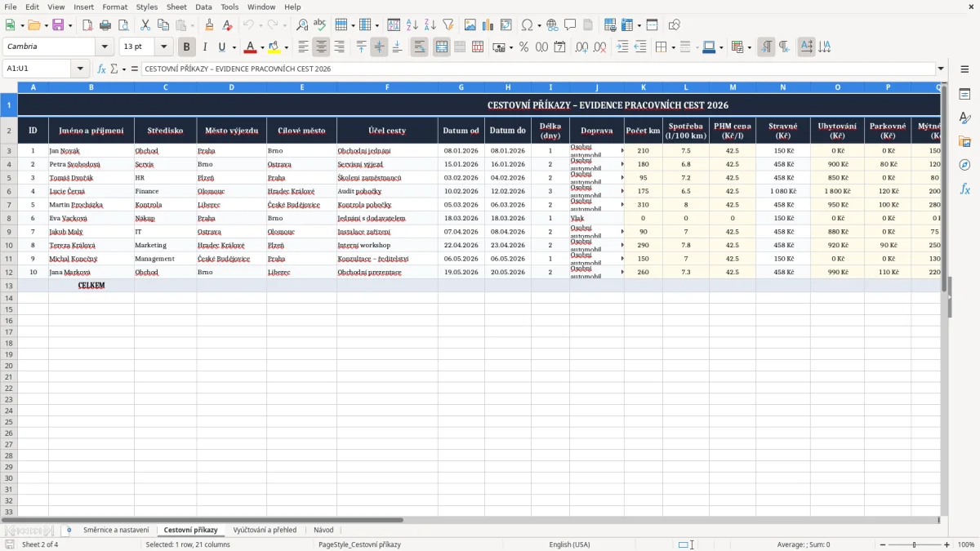The height and width of the screenshot is (551, 980).
Task: Sort descending
Action: coord(430,25)
